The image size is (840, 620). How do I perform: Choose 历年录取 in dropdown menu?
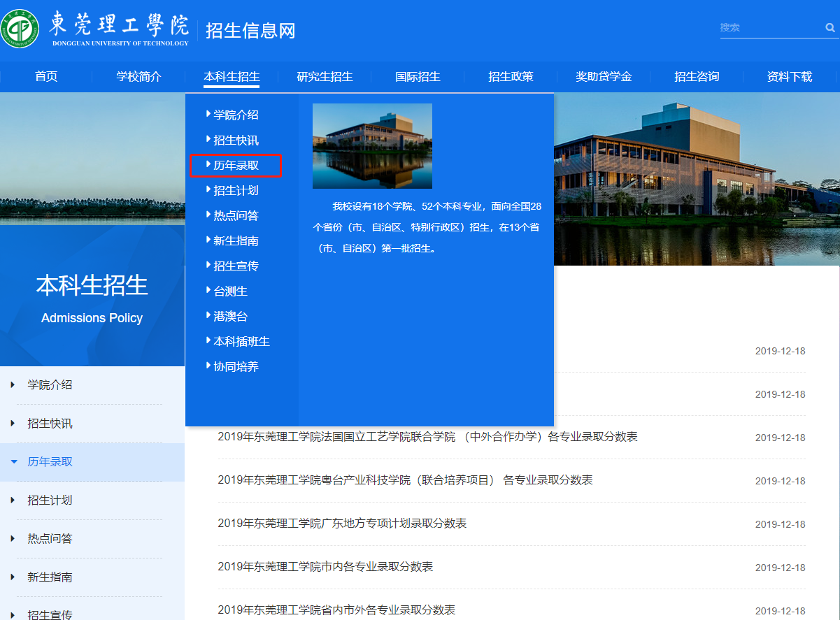click(236, 165)
